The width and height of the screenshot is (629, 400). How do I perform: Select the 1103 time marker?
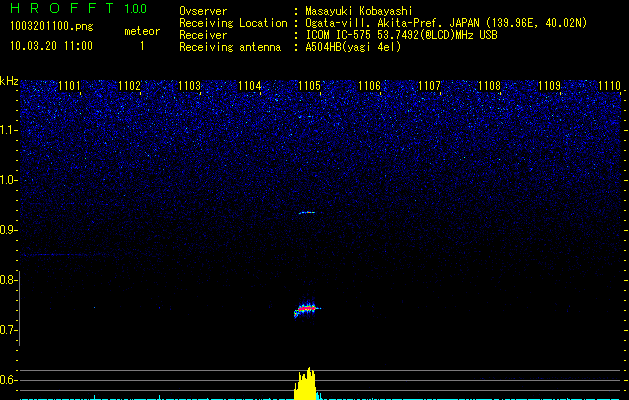189,86
